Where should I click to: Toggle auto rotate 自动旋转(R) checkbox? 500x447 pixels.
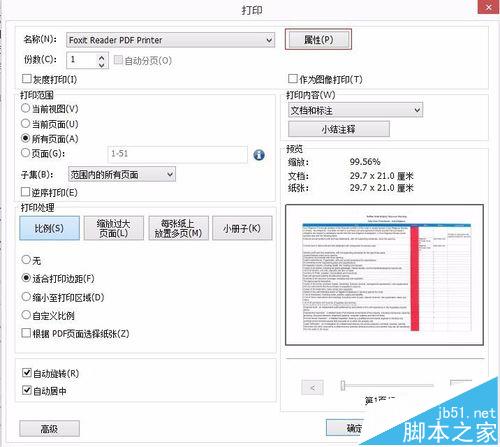27,373
